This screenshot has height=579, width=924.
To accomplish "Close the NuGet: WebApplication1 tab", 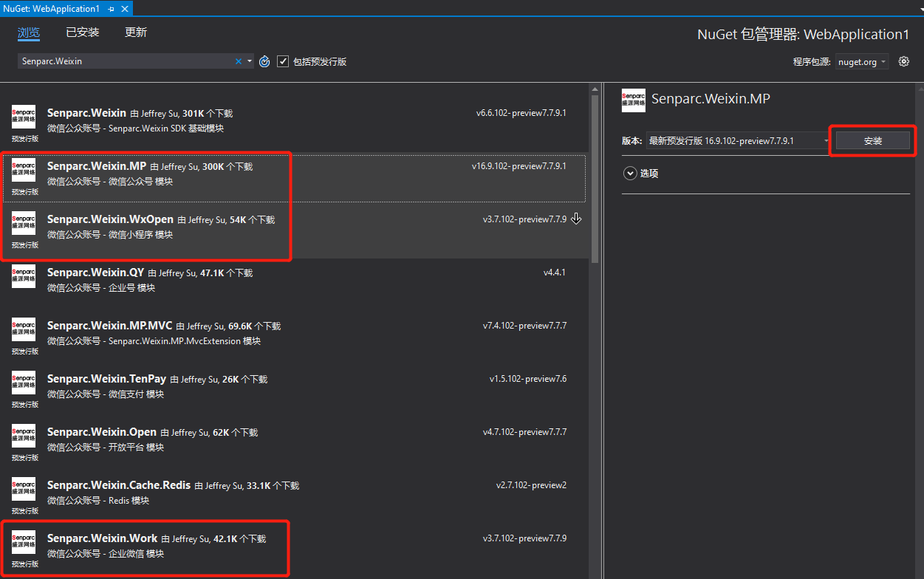I will click(x=124, y=9).
